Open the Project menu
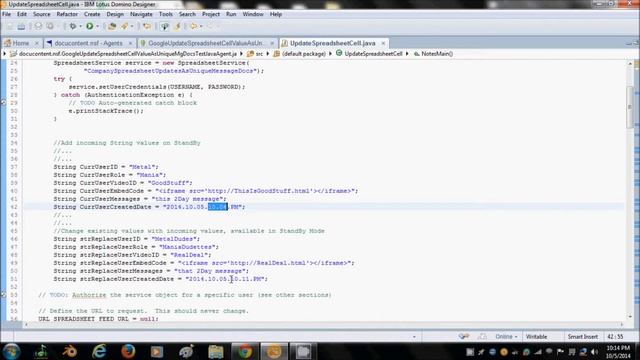The height and width of the screenshot is (360, 640). click(211, 14)
